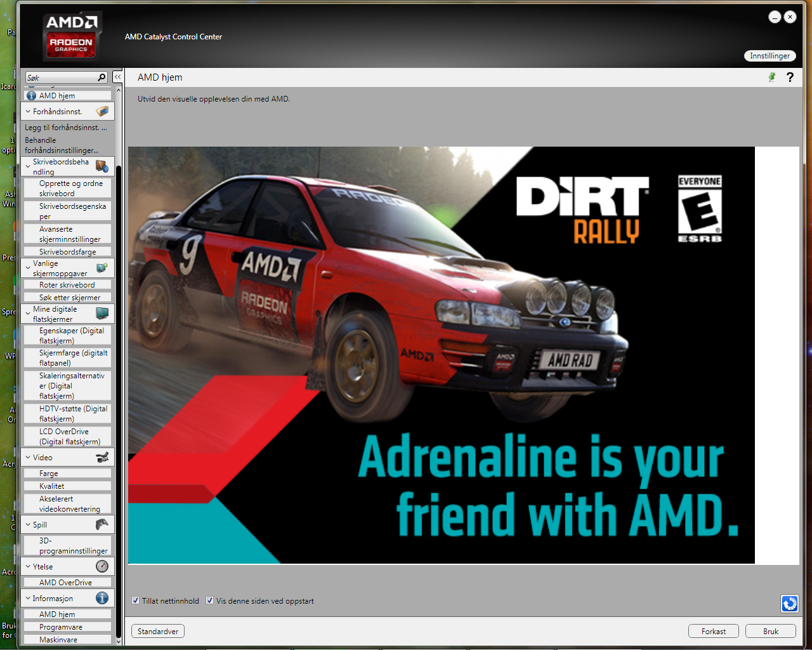Open Skjermfarge (digitalt flatpanel)

click(x=67, y=357)
